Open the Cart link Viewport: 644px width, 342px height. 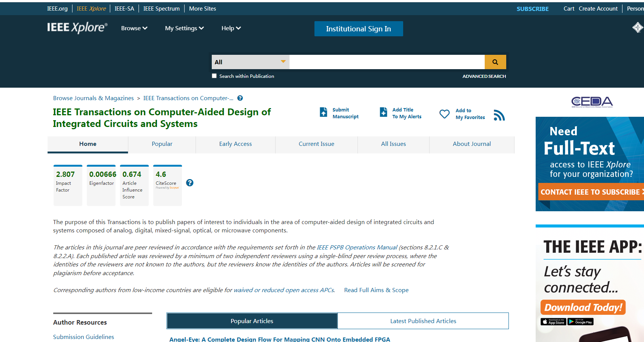pos(569,9)
